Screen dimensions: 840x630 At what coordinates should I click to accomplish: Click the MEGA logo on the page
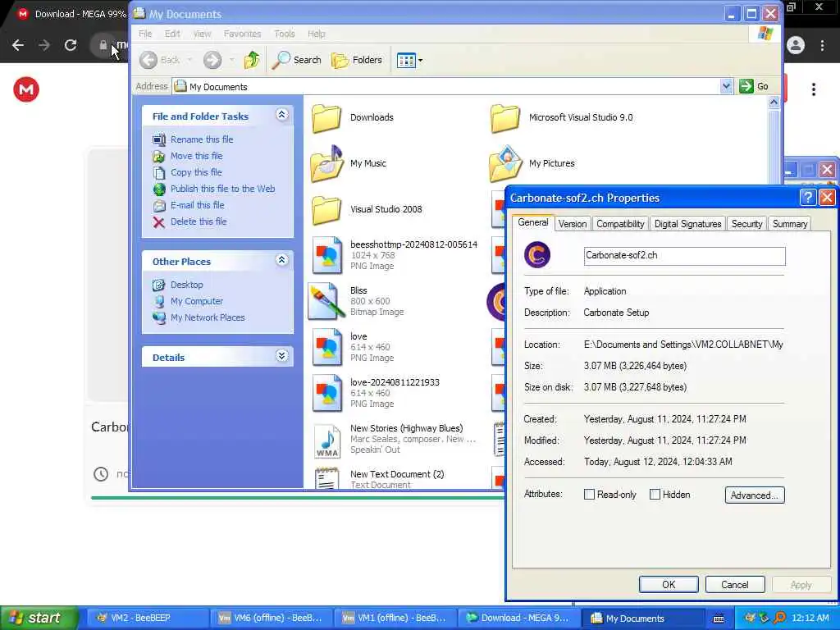pyautogui.click(x=25, y=89)
